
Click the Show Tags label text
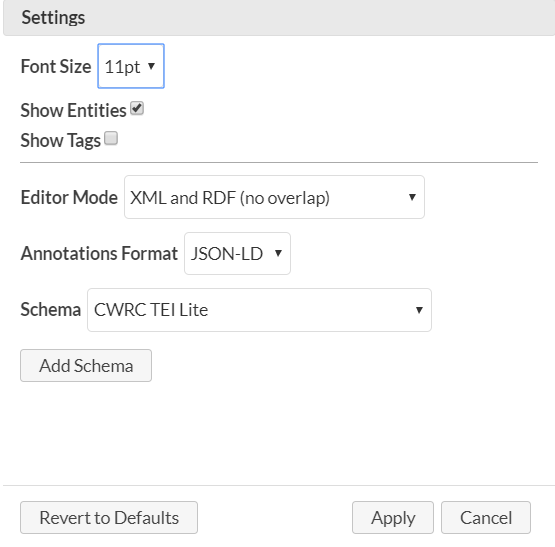[x=61, y=140]
